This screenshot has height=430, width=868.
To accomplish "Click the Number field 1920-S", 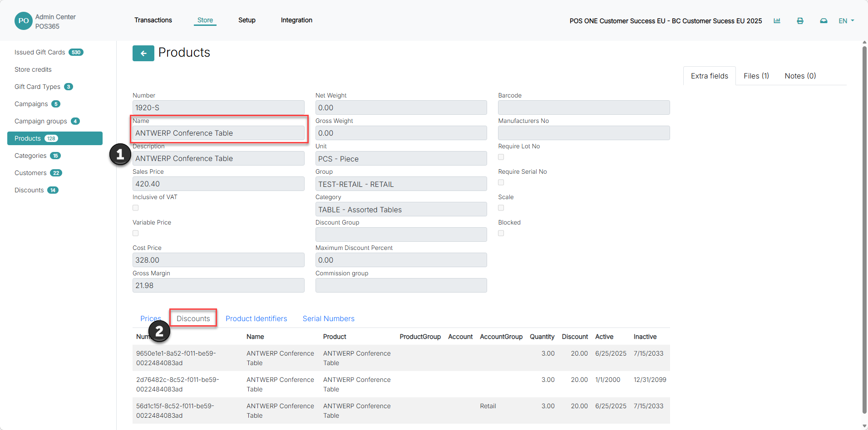I will coord(218,107).
